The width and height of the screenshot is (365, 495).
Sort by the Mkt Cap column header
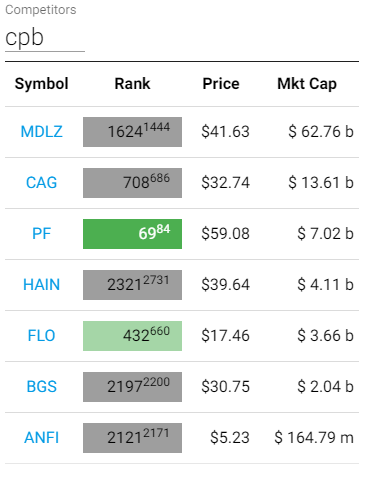307,84
